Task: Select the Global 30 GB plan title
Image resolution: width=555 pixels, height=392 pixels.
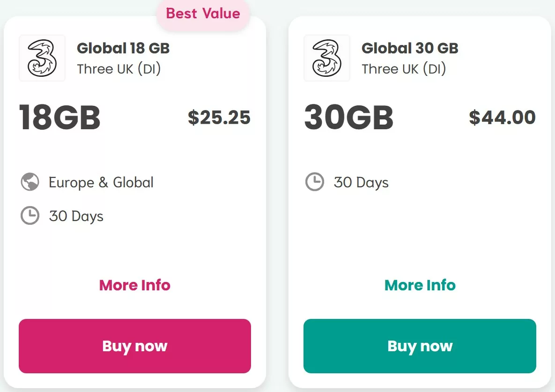Action: coord(410,48)
